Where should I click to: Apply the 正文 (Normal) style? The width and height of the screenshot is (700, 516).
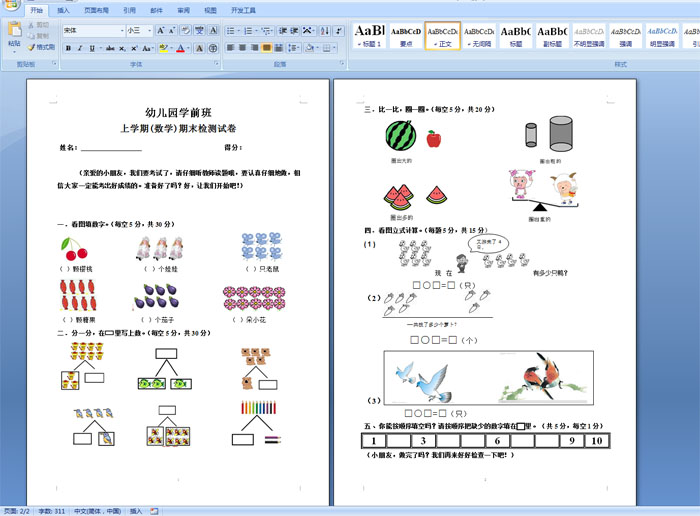[x=442, y=36]
